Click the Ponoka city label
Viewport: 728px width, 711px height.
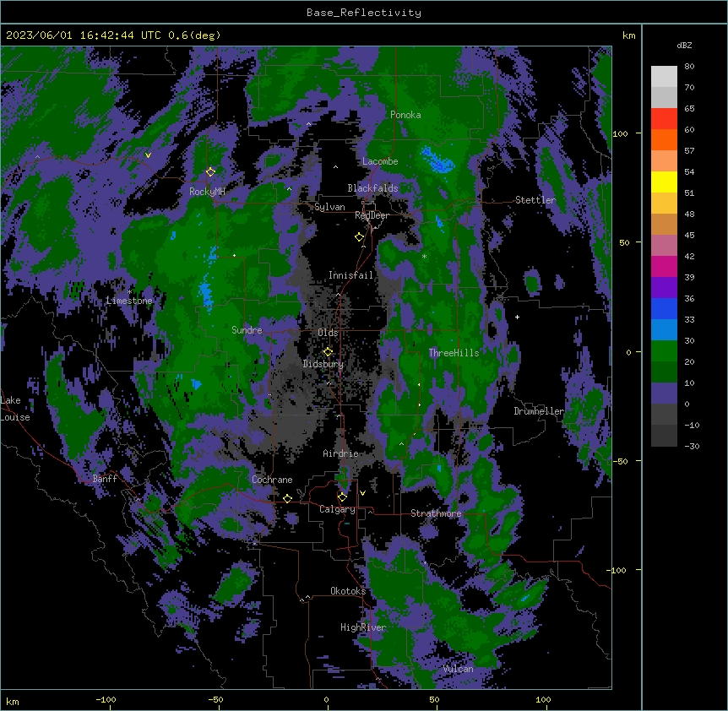pos(405,115)
